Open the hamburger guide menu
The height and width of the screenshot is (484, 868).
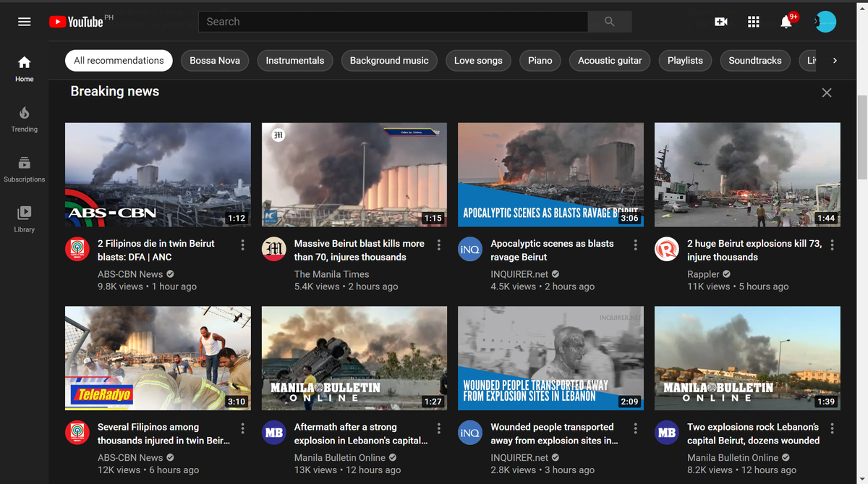pos(25,22)
